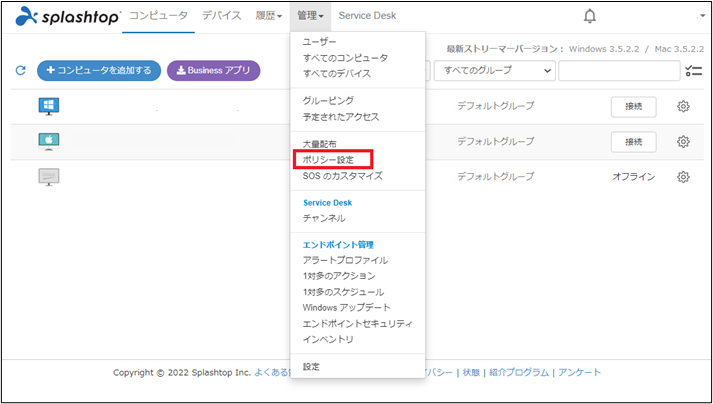The height and width of the screenshot is (404, 713).
Task: Connect to the Mac computer
Action: [633, 142]
